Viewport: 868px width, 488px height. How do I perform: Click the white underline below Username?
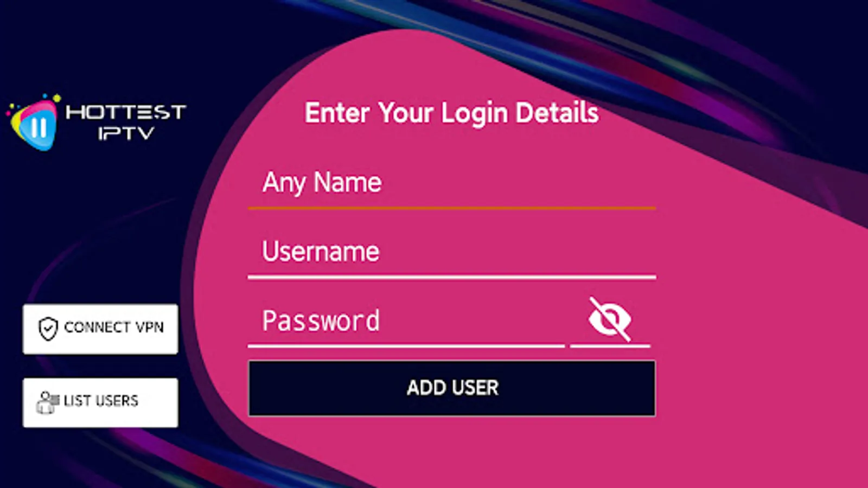pos(452,277)
